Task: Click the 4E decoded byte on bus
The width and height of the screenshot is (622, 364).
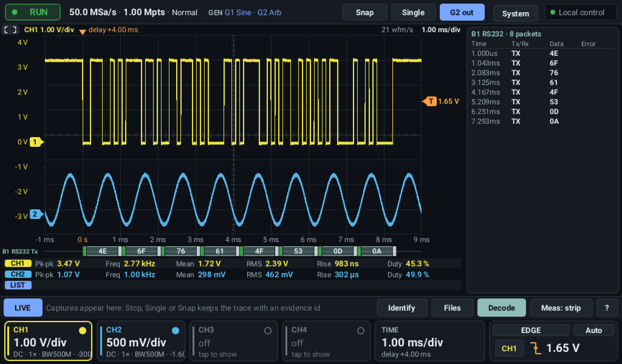Action: point(103,251)
